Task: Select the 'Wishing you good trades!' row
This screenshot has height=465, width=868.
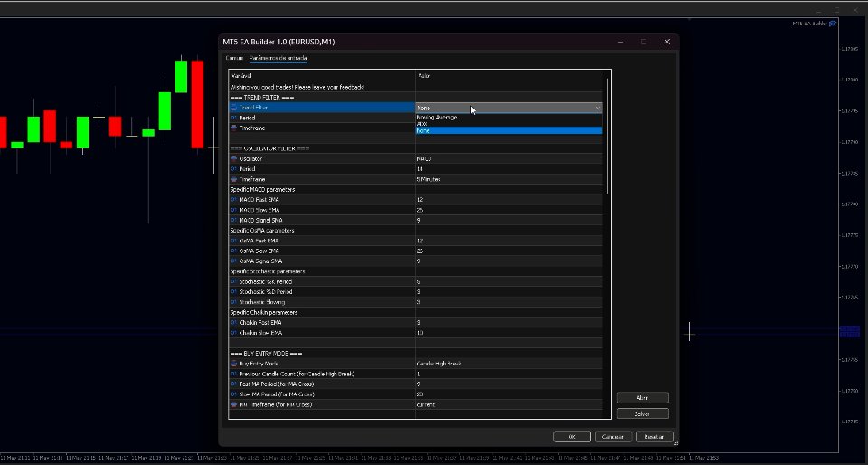Action: [x=416, y=88]
